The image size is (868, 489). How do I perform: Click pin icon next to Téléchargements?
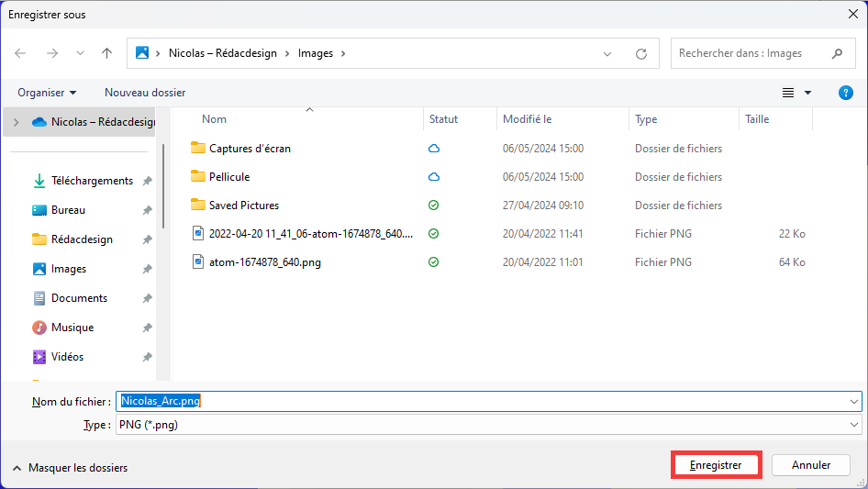pos(147,181)
